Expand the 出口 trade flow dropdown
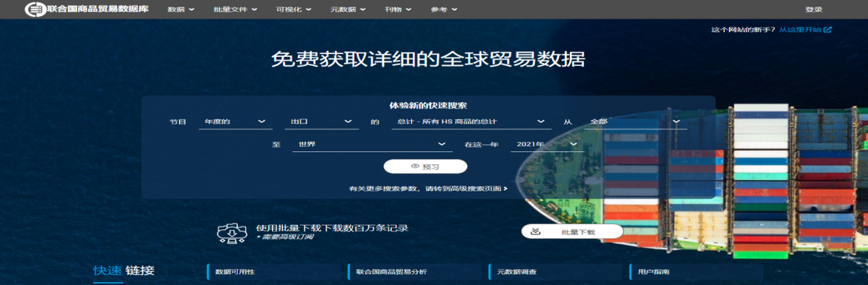868x285 pixels. coord(322,122)
